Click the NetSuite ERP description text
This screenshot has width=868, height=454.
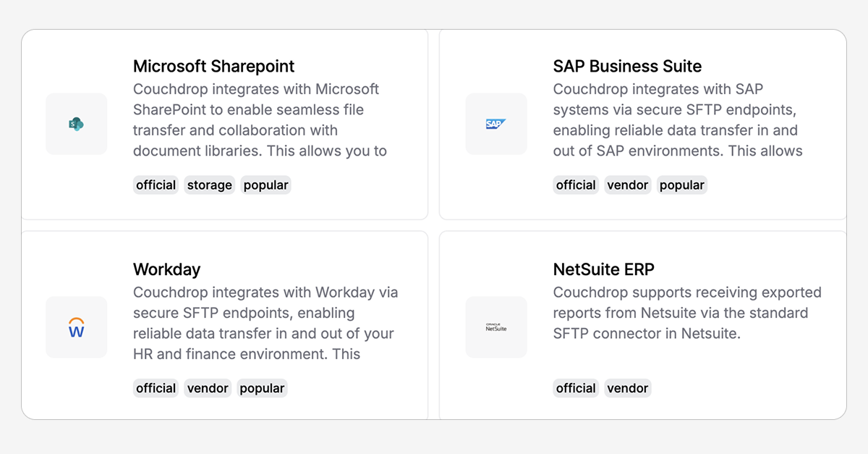pos(687,313)
